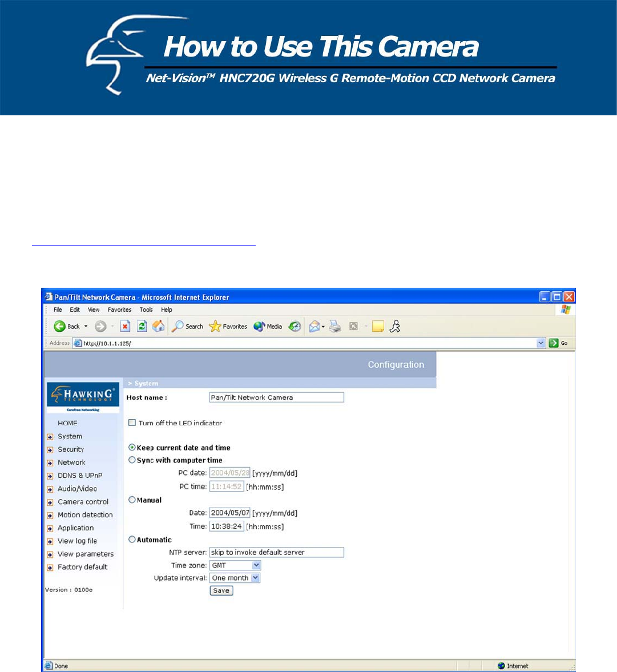Click the Forward arrow icon
This screenshot has height=672, width=617.
click(100, 326)
